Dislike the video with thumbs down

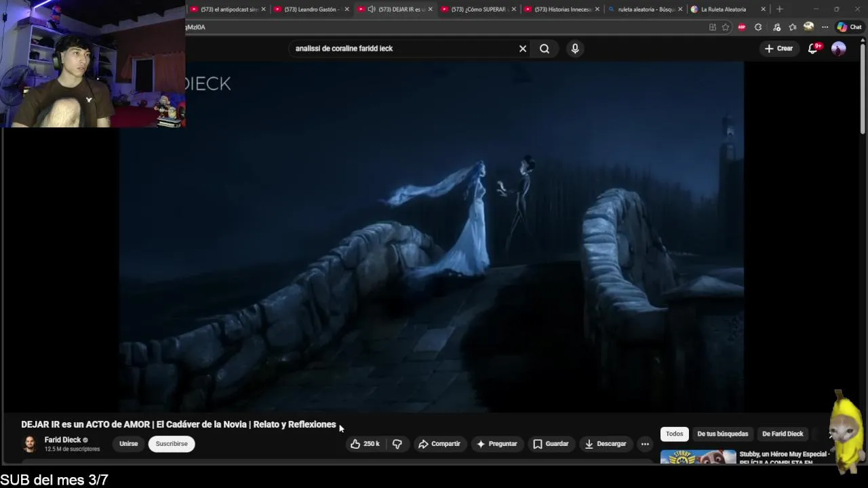point(397,444)
